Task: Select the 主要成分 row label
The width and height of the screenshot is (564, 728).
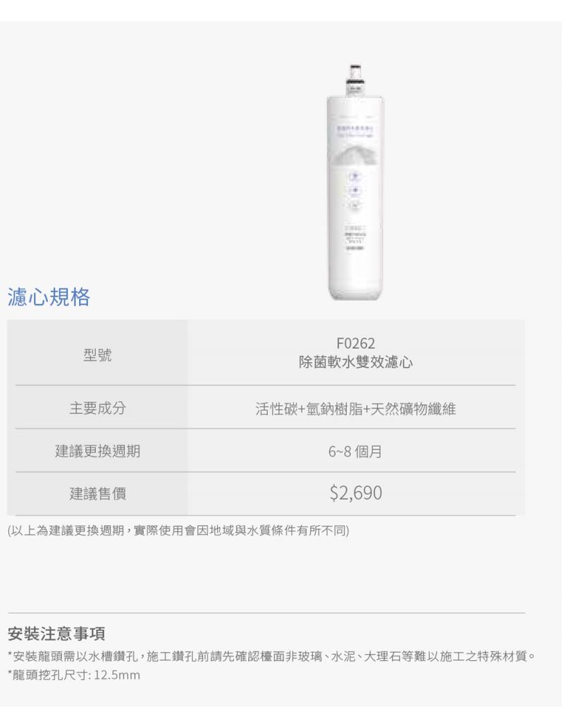Action: [97, 408]
